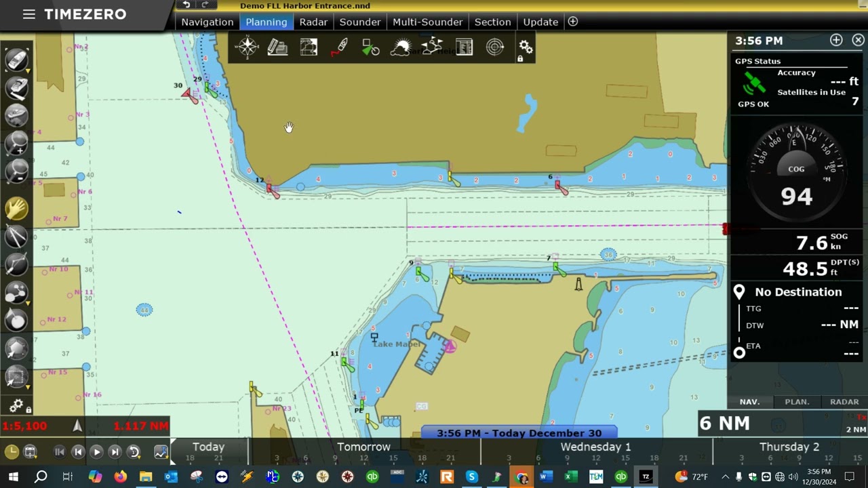Open the Section workspace tab
Screen dimensions: 868x488
pyautogui.click(x=492, y=22)
